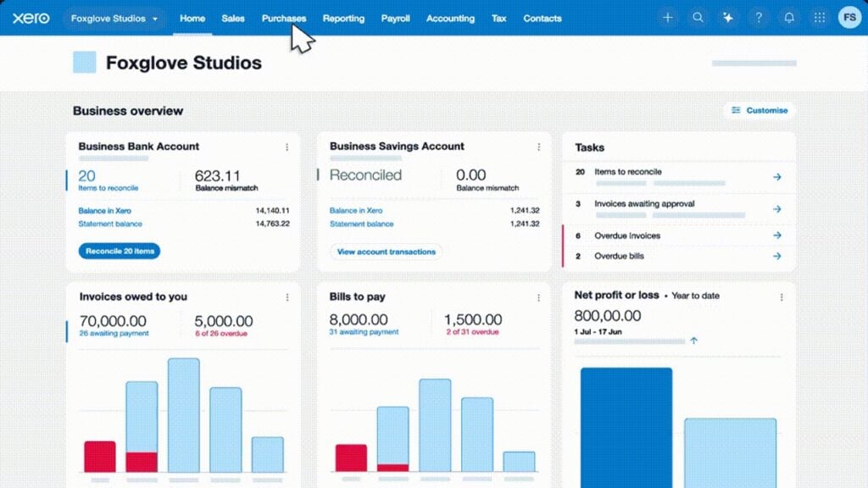The image size is (868, 488).
Task: Open Net profit or loss options menu
Action: pyautogui.click(x=782, y=297)
